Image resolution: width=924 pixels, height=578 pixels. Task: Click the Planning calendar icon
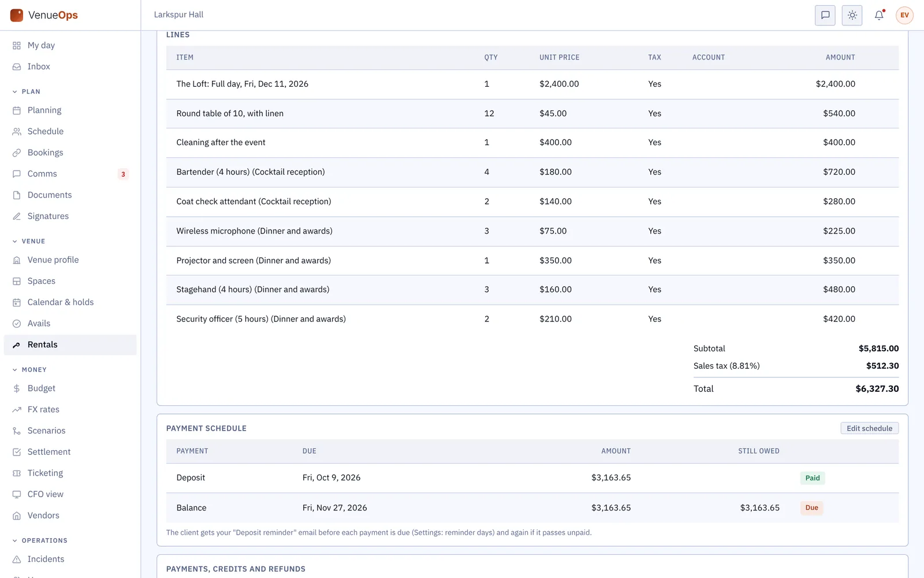click(x=17, y=110)
